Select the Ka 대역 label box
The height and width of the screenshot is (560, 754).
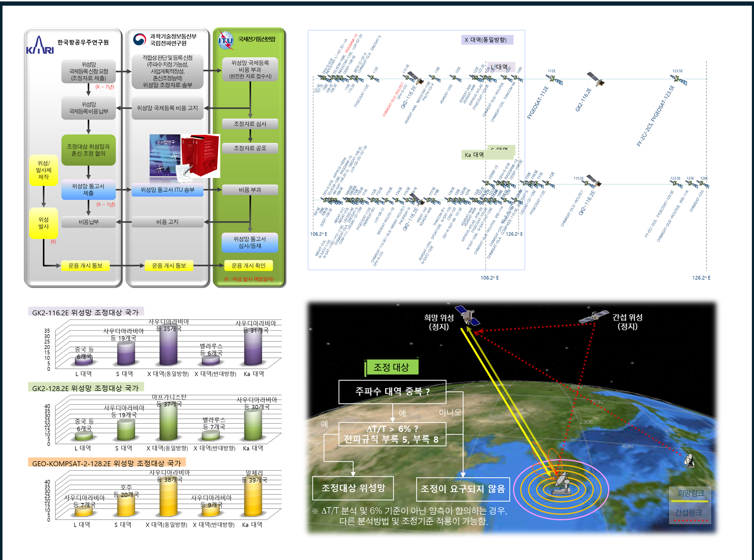point(475,155)
